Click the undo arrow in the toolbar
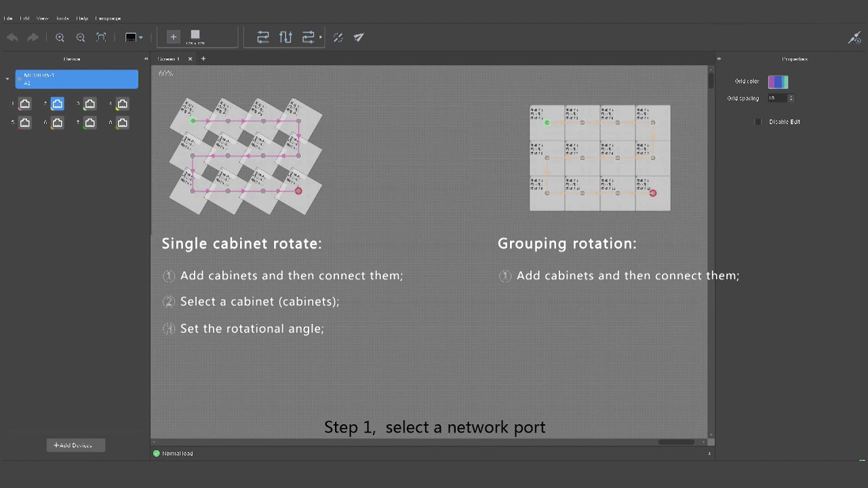 pyautogui.click(x=12, y=37)
